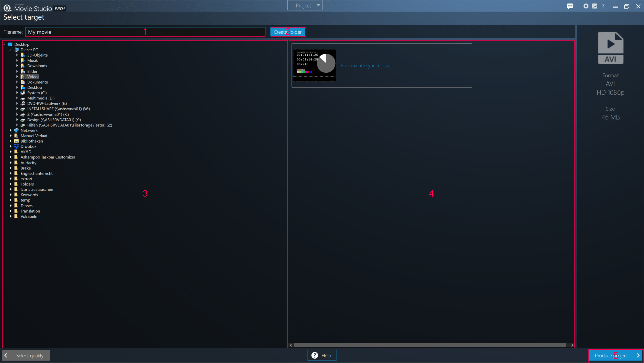644x363 pixels.
Task: Open the feedback chat bubble icon
Action: click(x=570, y=6)
